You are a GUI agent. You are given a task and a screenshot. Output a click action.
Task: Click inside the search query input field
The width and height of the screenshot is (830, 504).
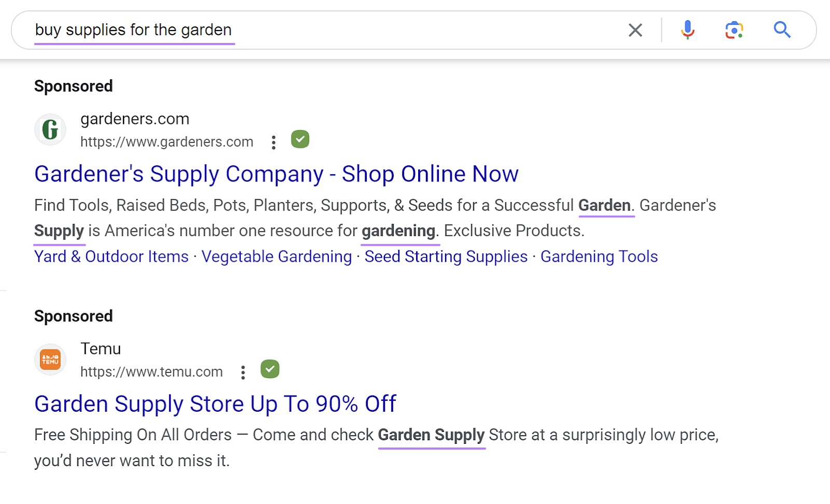(311, 30)
